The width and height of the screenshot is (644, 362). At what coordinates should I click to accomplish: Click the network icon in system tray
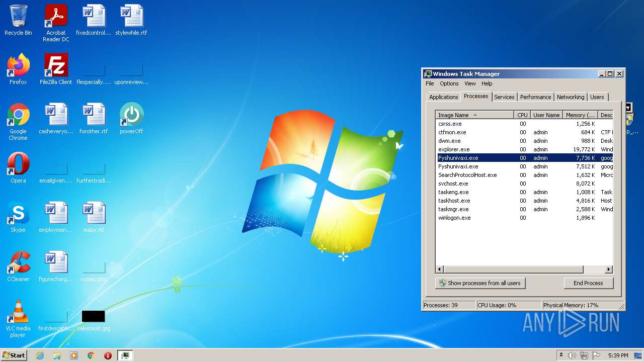584,355
